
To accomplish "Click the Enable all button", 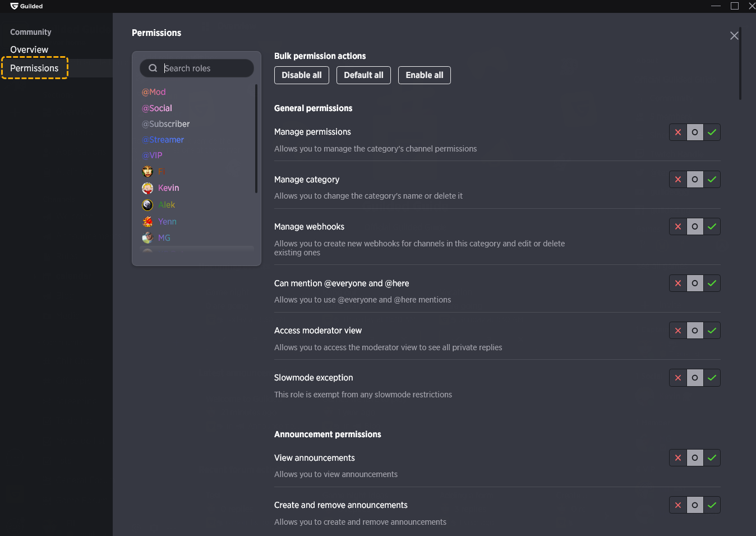I will pos(425,75).
